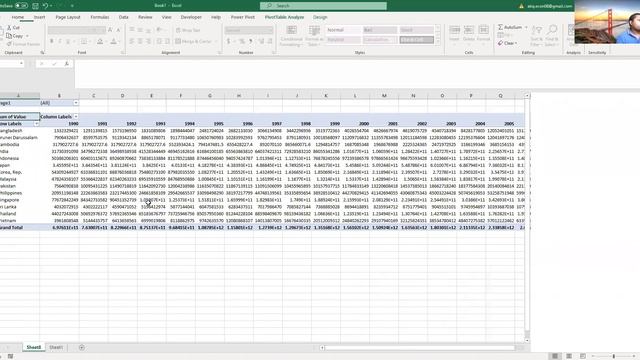Apply Comma Style format

tap(250, 41)
